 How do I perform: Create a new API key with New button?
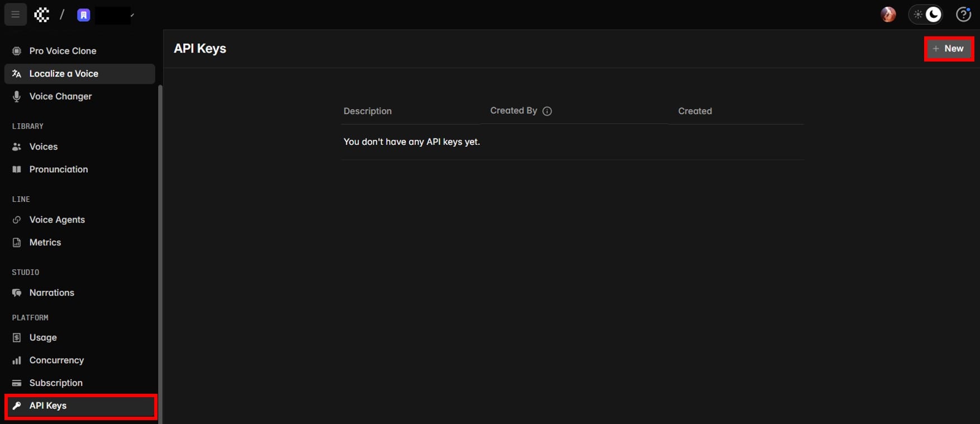pos(948,49)
